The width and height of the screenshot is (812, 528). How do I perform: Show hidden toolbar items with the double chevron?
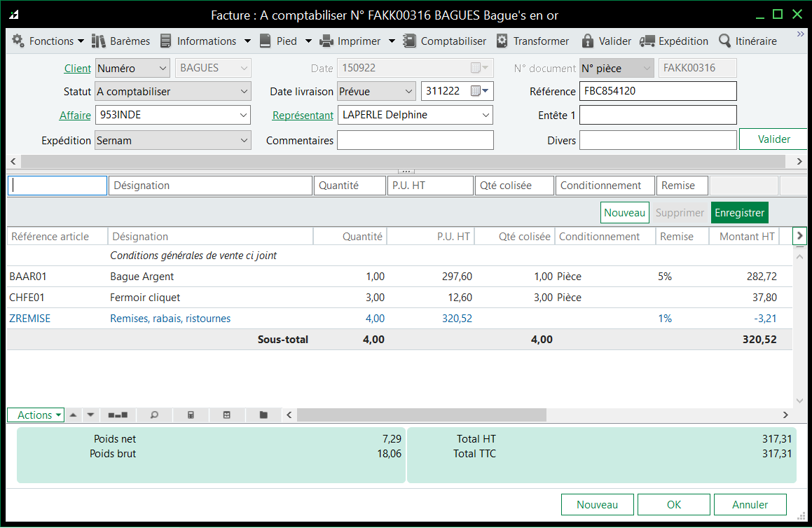(801, 34)
